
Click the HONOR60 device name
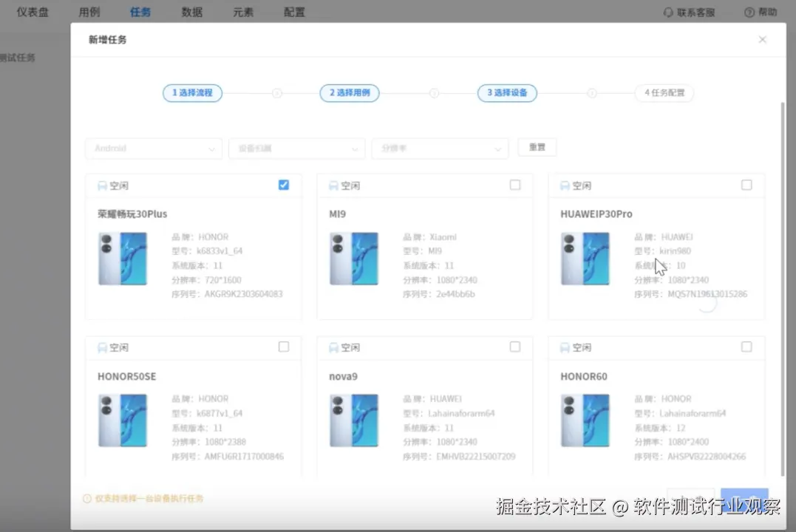[584, 377]
